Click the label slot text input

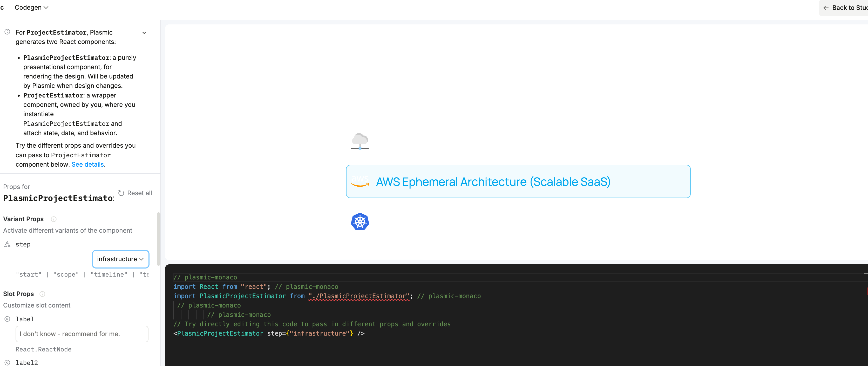(82, 334)
